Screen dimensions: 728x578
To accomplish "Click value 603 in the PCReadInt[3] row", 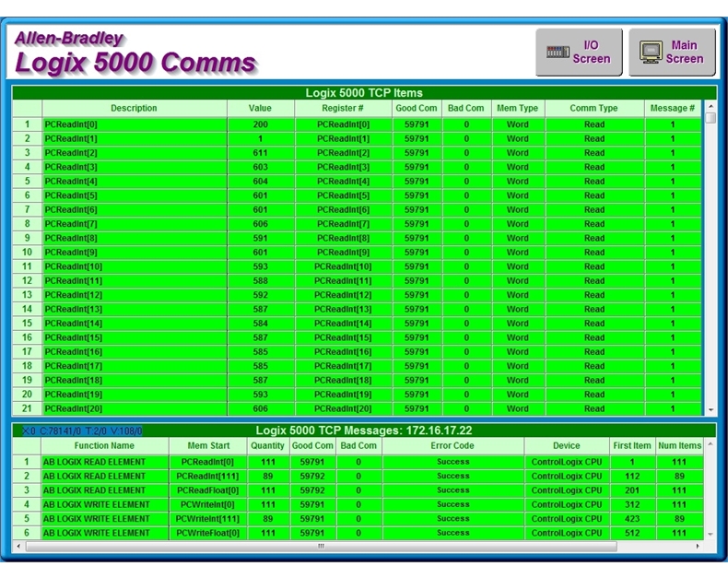I will [261, 167].
